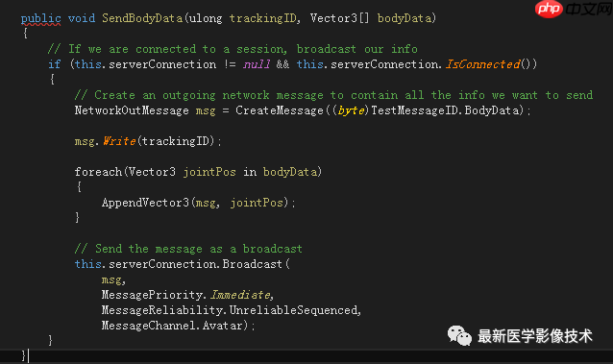The image size is (613, 364).
Task: Select the SendBodyData method name
Action: 142,18
